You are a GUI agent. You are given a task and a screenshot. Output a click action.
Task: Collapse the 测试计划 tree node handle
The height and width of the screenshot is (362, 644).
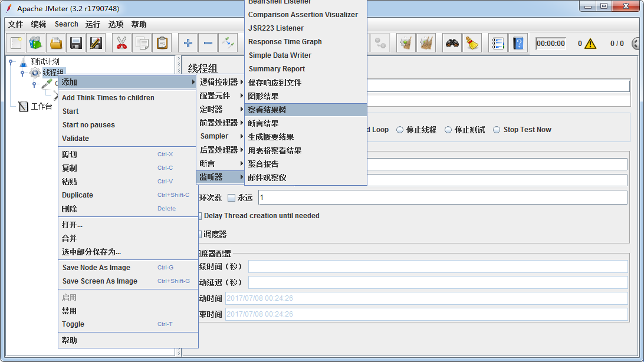11,62
